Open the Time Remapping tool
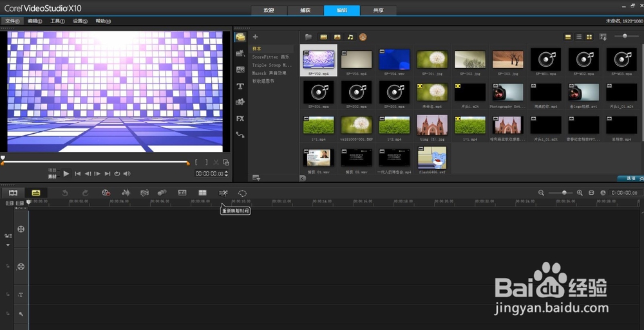Viewport: 644px width, 330px height. tap(223, 193)
